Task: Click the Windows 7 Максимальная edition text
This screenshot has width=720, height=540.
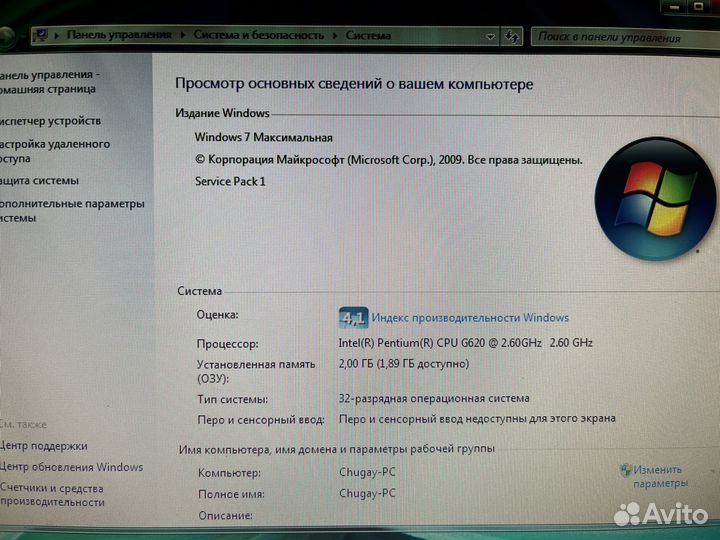Action: pos(264,137)
